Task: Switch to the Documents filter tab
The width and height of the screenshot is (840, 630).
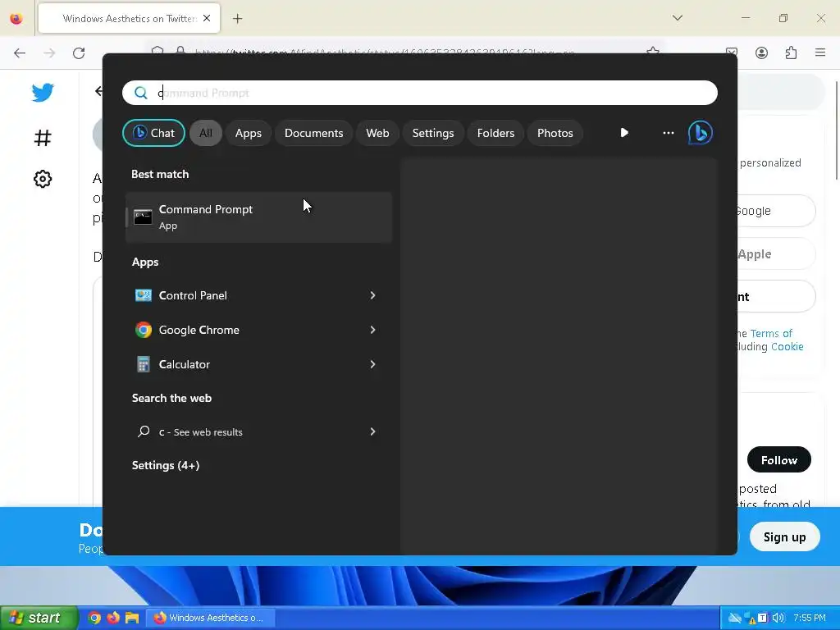Action: click(x=313, y=133)
